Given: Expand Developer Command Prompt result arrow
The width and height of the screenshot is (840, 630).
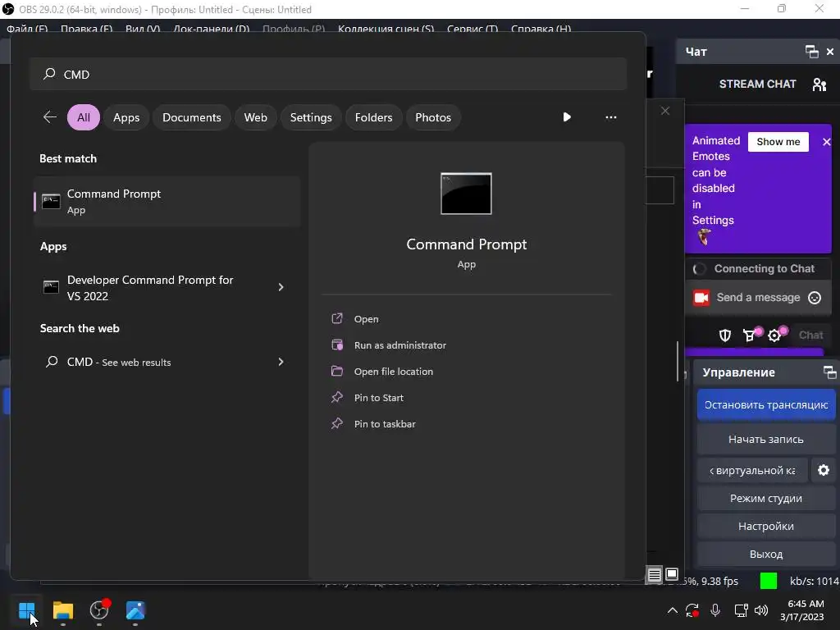Looking at the screenshot, I should tap(281, 287).
